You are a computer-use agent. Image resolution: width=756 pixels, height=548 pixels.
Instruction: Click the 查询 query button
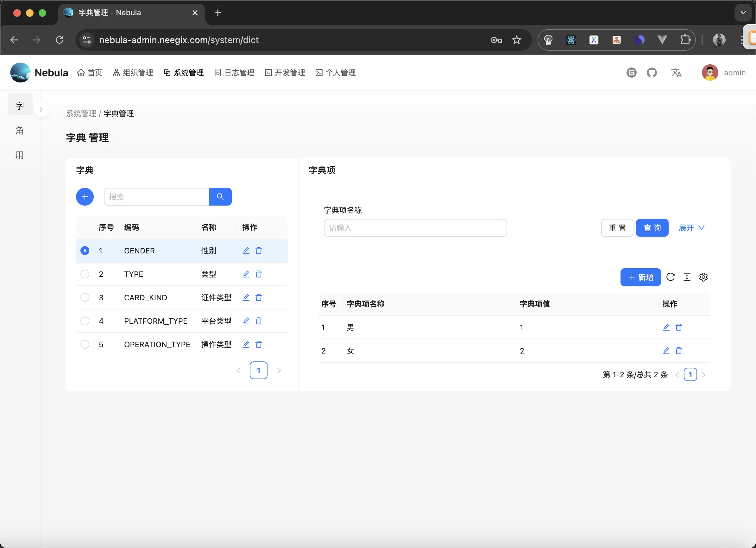click(x=652, y=228)
